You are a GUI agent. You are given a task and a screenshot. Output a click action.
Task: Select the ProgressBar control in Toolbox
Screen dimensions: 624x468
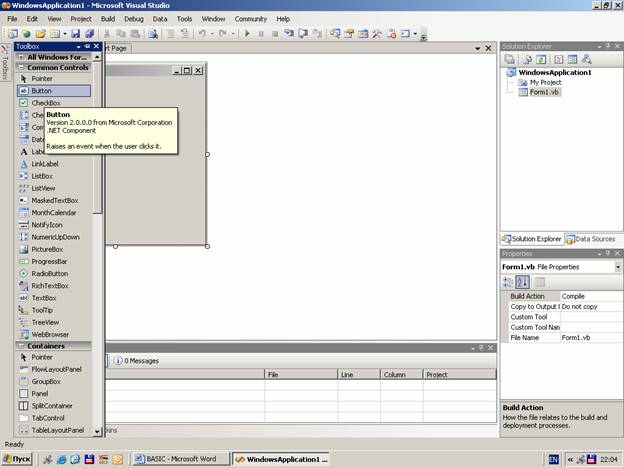tap(54, 261)
